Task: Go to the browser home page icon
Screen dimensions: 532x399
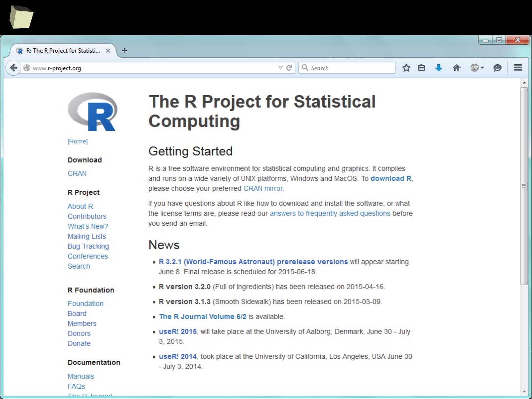Action: coord(456,68)
